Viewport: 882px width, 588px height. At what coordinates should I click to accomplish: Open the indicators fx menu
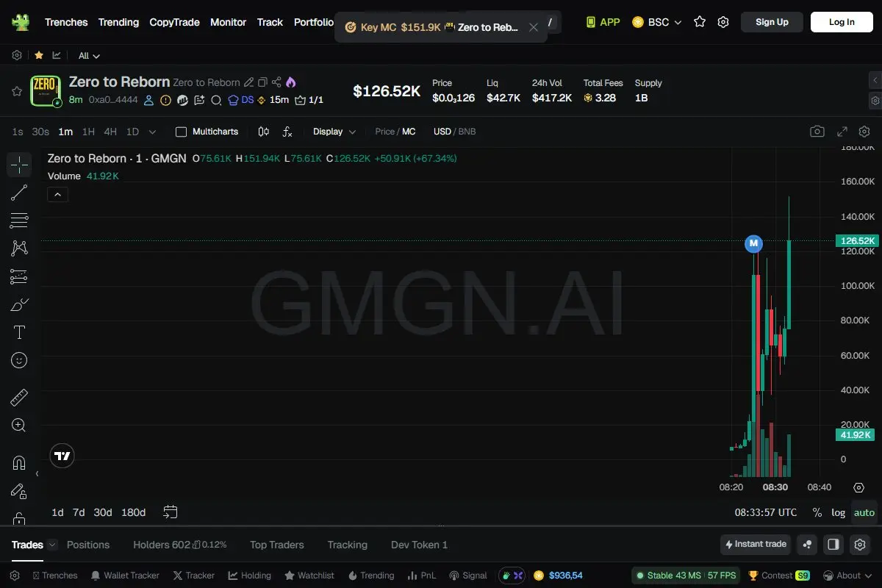click(x=287, y=132)
